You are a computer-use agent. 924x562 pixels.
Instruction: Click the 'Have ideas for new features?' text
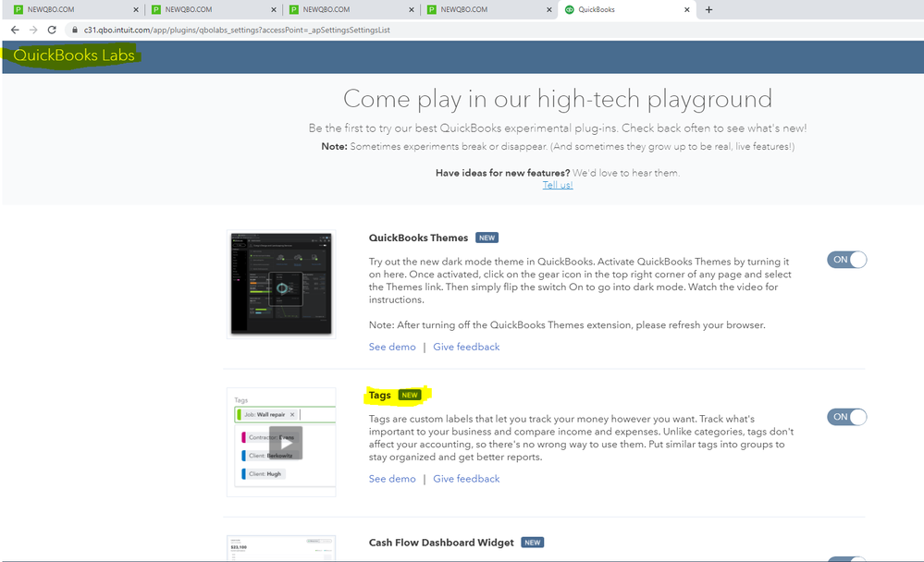(x=502, y=173)
